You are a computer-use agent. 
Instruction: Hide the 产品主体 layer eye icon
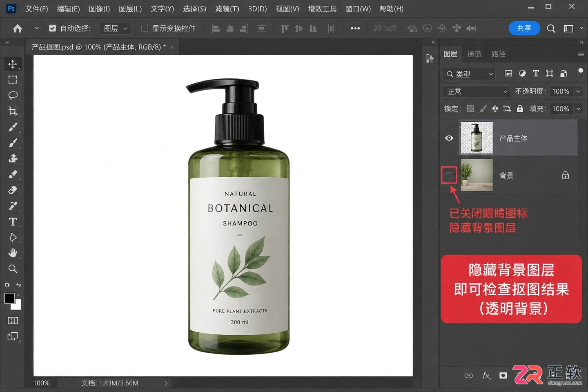click(449, 138)
